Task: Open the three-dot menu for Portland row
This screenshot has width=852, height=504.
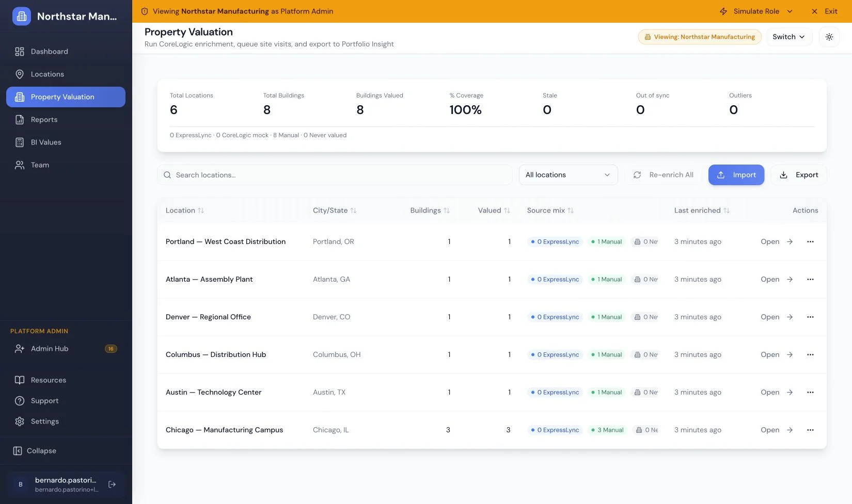Action: (810, 241)
